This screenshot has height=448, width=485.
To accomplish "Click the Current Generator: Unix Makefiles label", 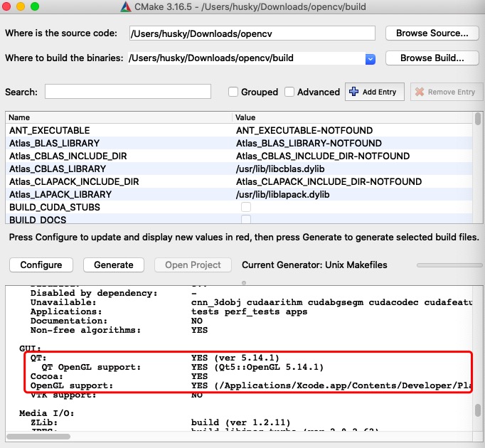I will click(314, 265).
